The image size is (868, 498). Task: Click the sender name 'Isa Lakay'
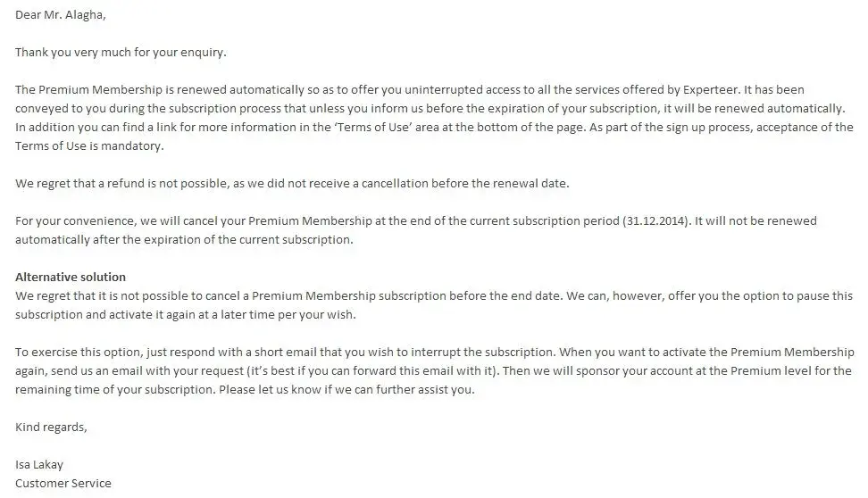[39, 464]
